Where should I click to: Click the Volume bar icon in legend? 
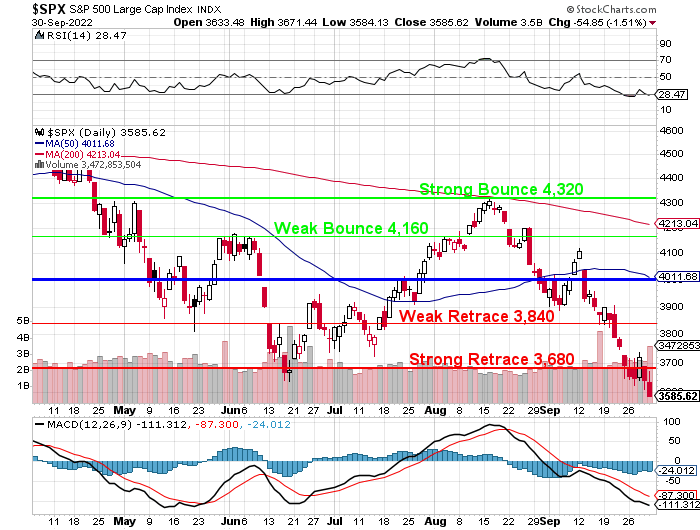(38, 164)
